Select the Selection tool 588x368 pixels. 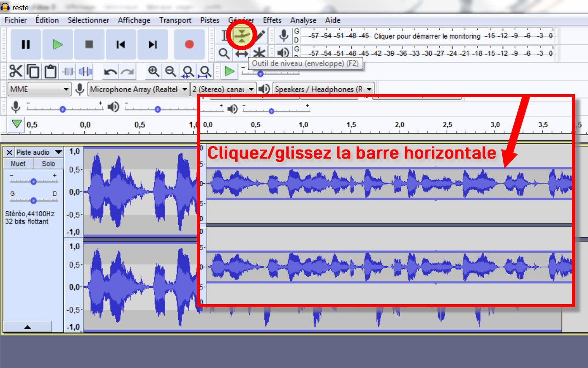pos(223,36)
